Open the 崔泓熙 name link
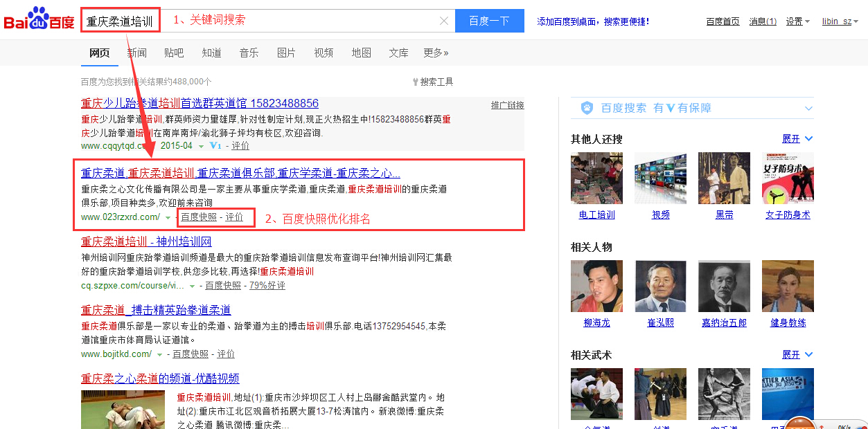This screenshot has width=868, height=429. [660, 323]
